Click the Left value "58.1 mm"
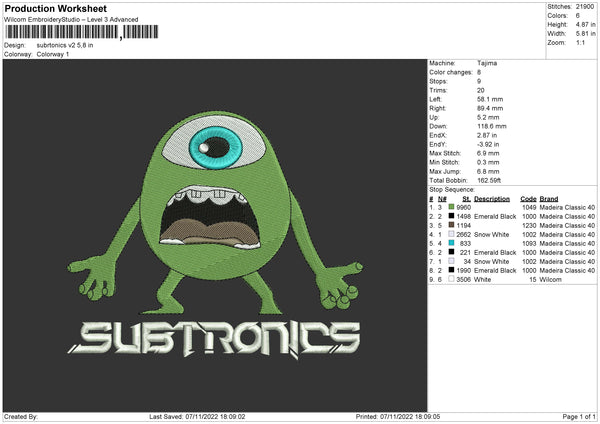Screen dimensions: 600x424 click(490, 99)
